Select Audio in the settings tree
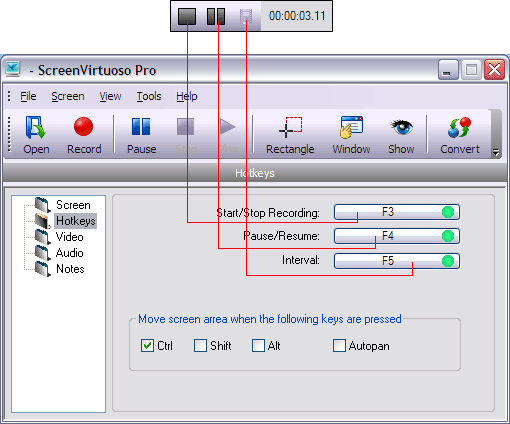 (x=69, y=253)
